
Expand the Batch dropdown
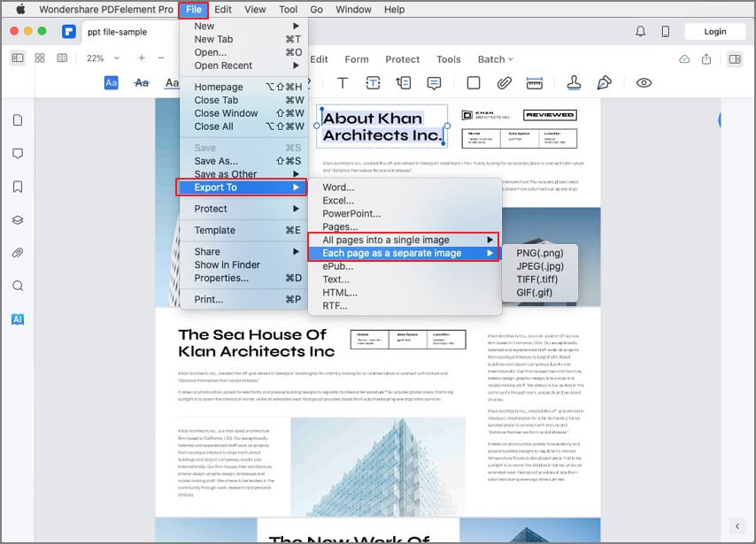tap(496, 59)
